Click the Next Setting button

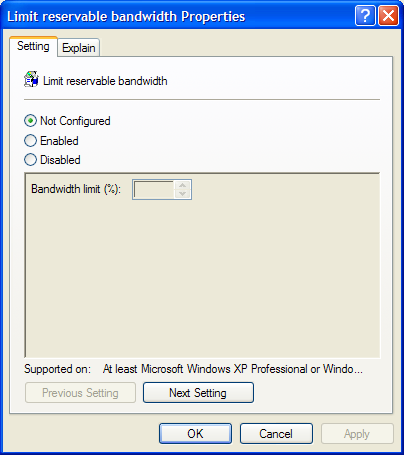198,393
